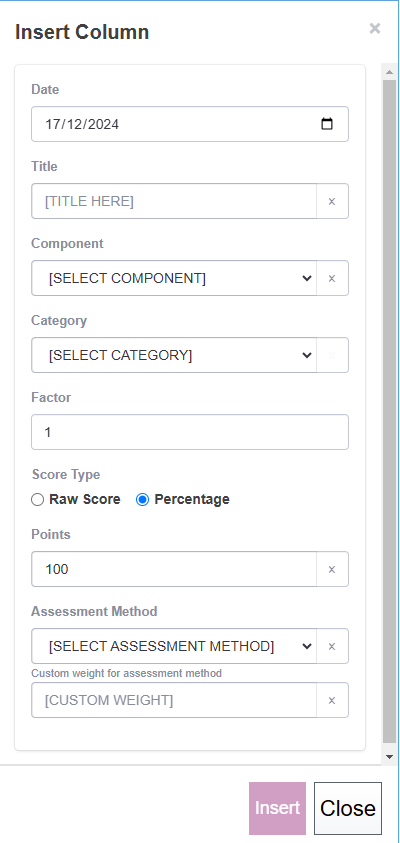Open the Select Assessment Method dropdown
The image size is (400, 843).
point(174,646)
